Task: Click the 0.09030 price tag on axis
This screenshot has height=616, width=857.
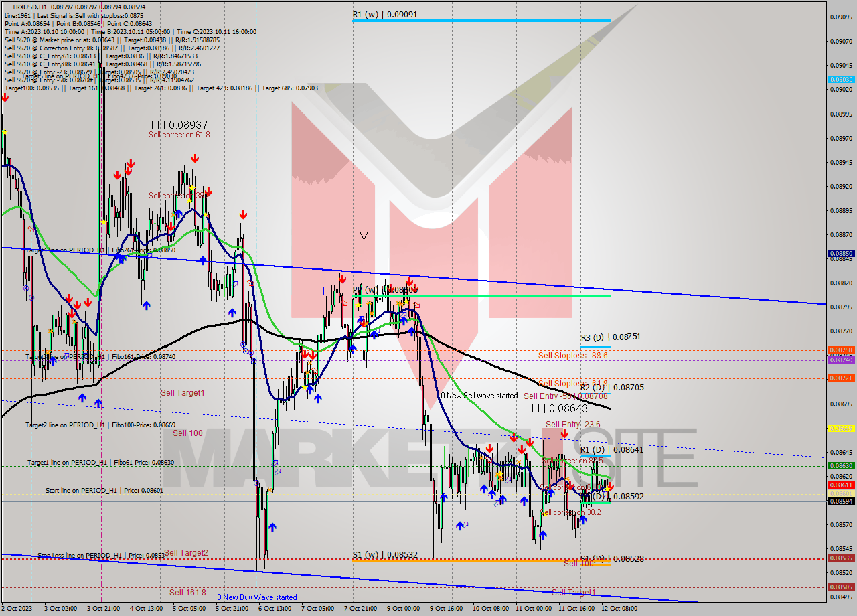Action: click(x=841, y=79)
